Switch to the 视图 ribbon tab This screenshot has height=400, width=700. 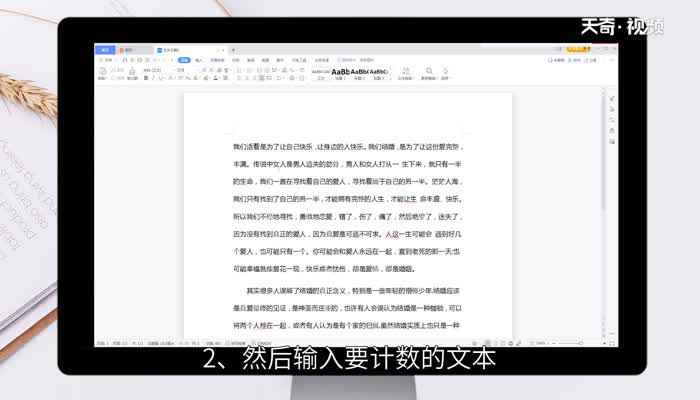pyautogui.click(x=266, y=60)
